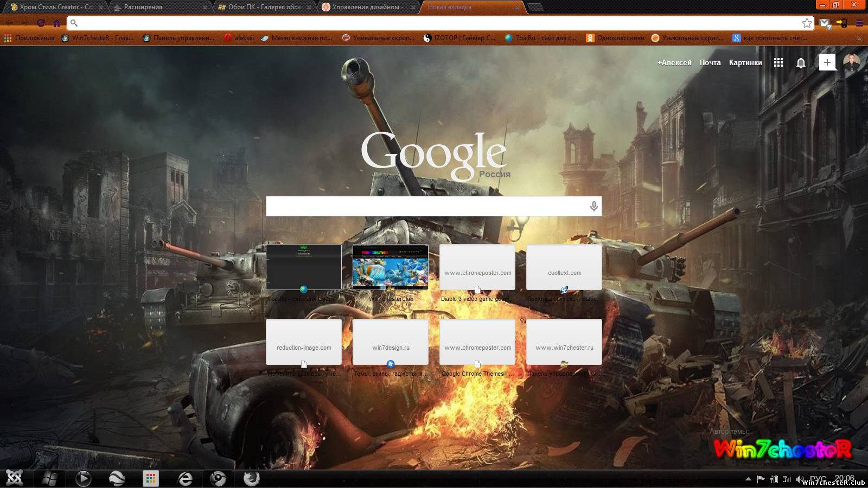The image size is (868, 488).
Task: Open the Windows Start button
Action: [49, 478]
